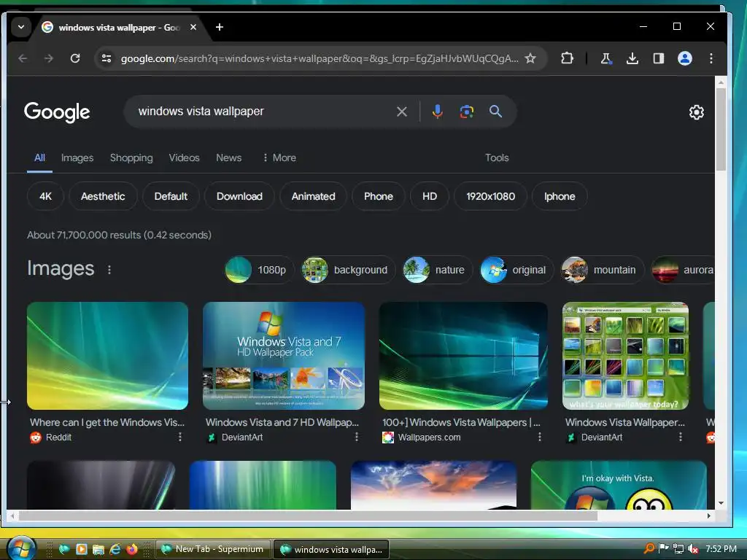Search by image with Lens icon
Image resolution: width=747 pixels, height=560 pixels.
[x=466, y=112]
